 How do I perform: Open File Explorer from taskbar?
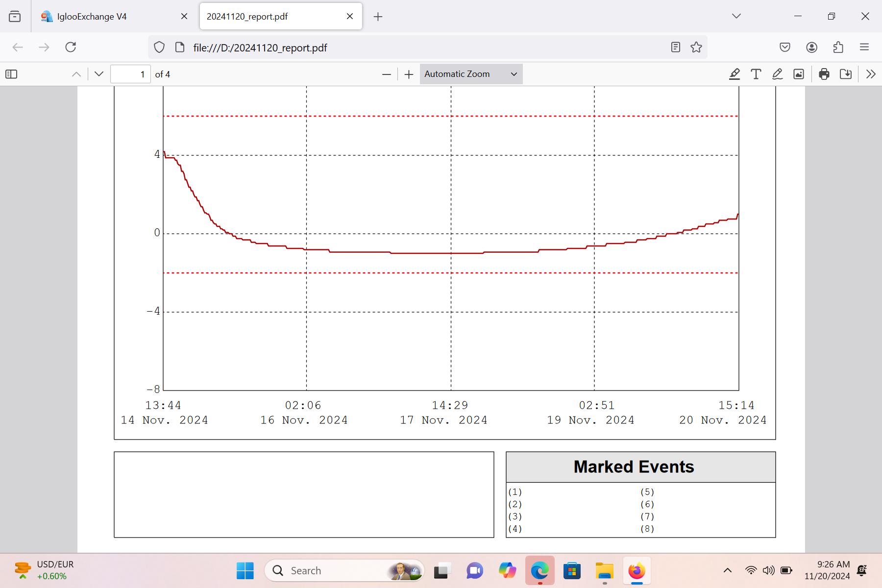click(605, 570)
